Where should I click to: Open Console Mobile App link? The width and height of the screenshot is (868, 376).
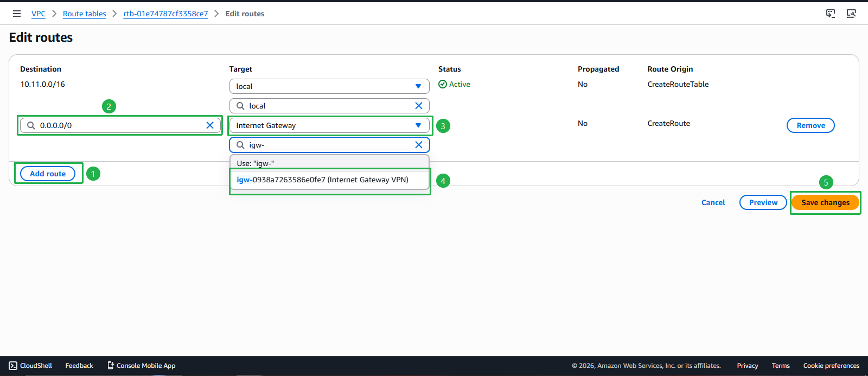(141, 366)
